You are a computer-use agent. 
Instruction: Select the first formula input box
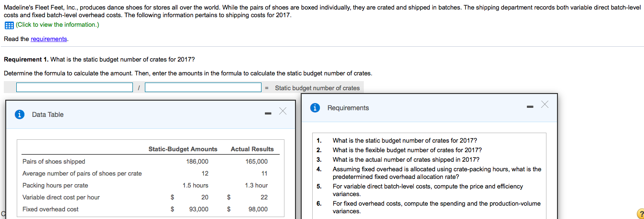(75, 88)
